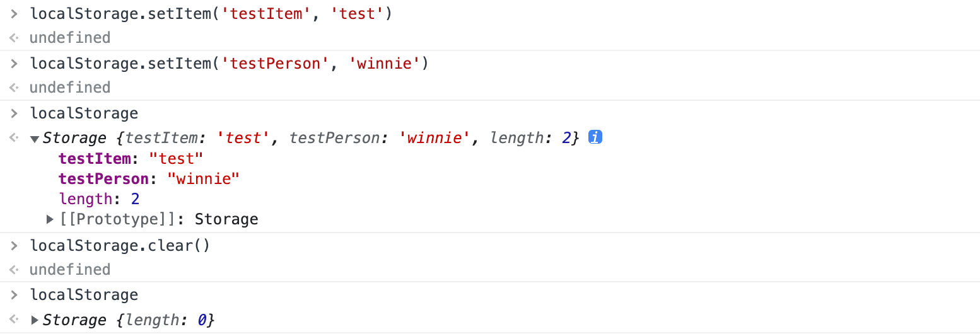Screen dimensions: 980x334
Task: Click the Storage {length: 0} preview text
Action: click(x=129, y=320)
